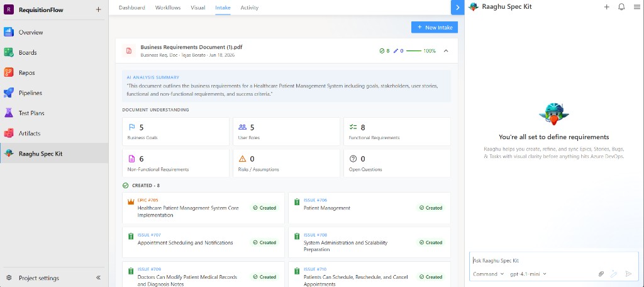Open ISSUE #710 link
The image size is (644, 287).
click(315, 269)
